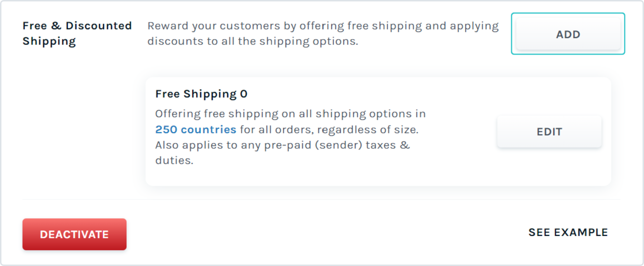Turn off the feature with the red DEACTIVATE button
644x266 pixels.
[74, 234]
